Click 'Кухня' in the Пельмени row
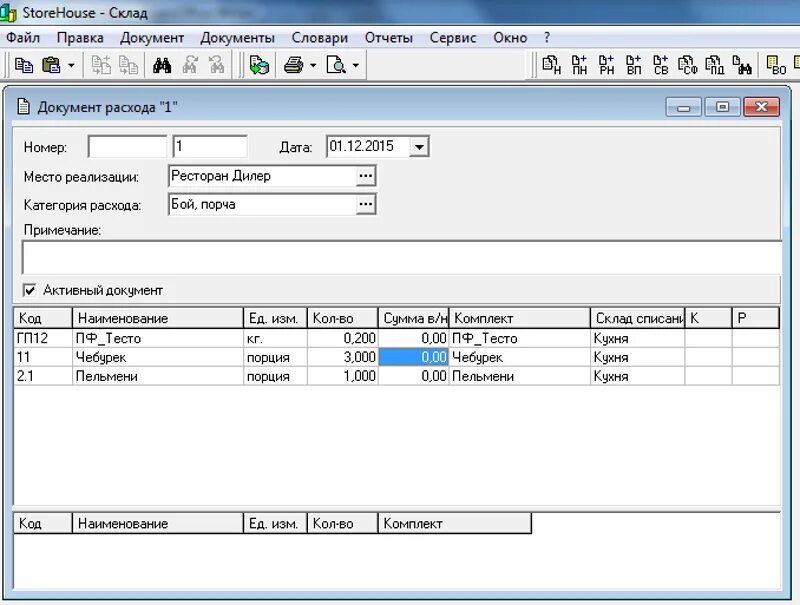 (638, 376)
